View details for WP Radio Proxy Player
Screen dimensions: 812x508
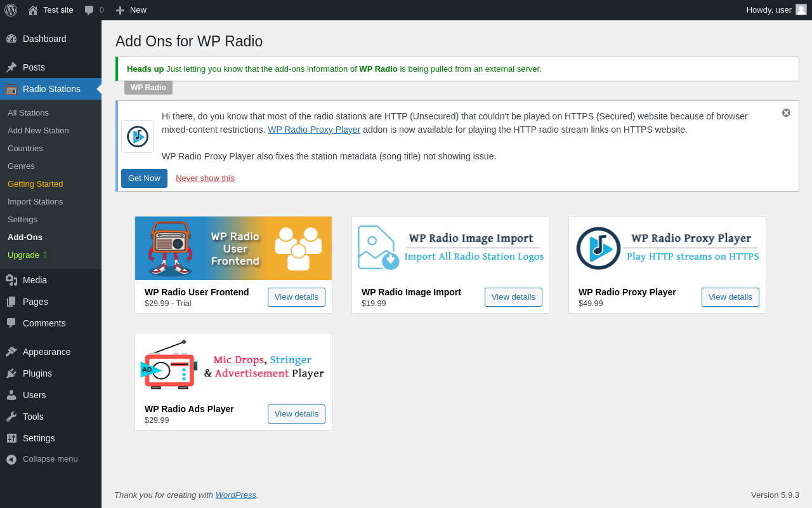click(730, 297)
